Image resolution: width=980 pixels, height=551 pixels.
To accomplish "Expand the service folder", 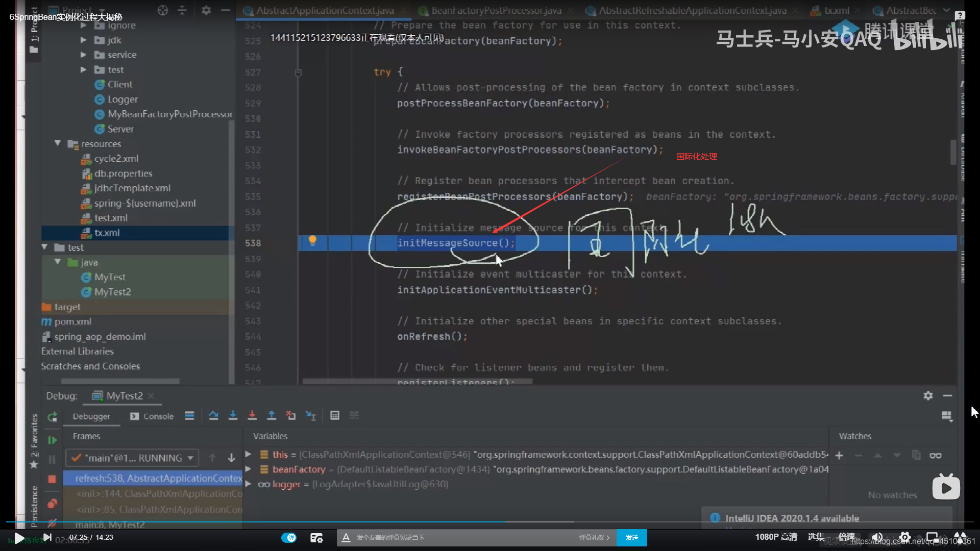I will [84, 55].
